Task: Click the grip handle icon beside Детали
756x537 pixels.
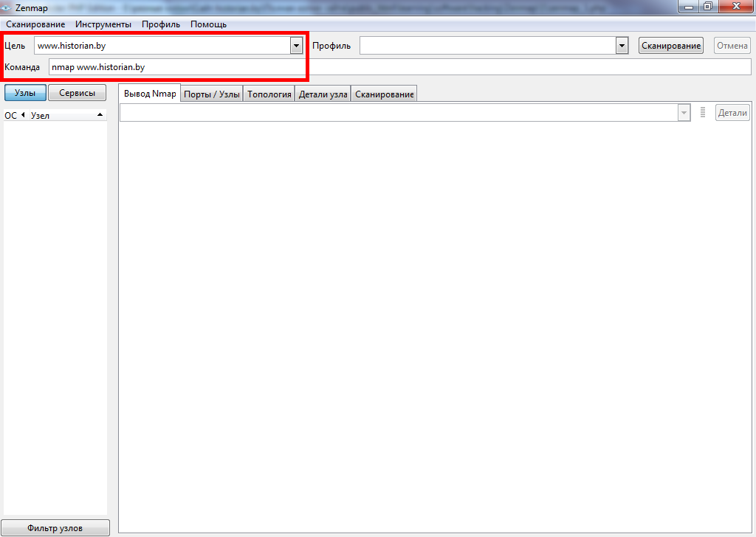Action: pyautogui.click(x=703, y=113)
